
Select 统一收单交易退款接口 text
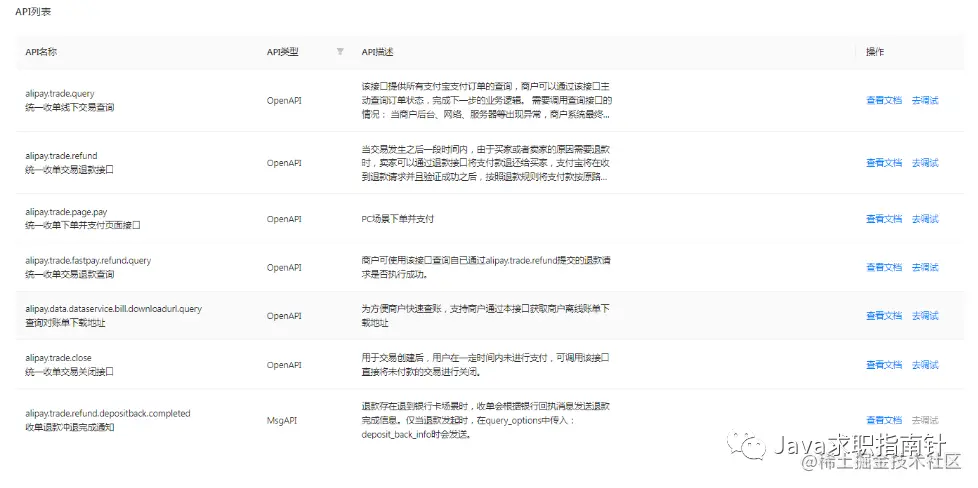click(x=70, y=170)
